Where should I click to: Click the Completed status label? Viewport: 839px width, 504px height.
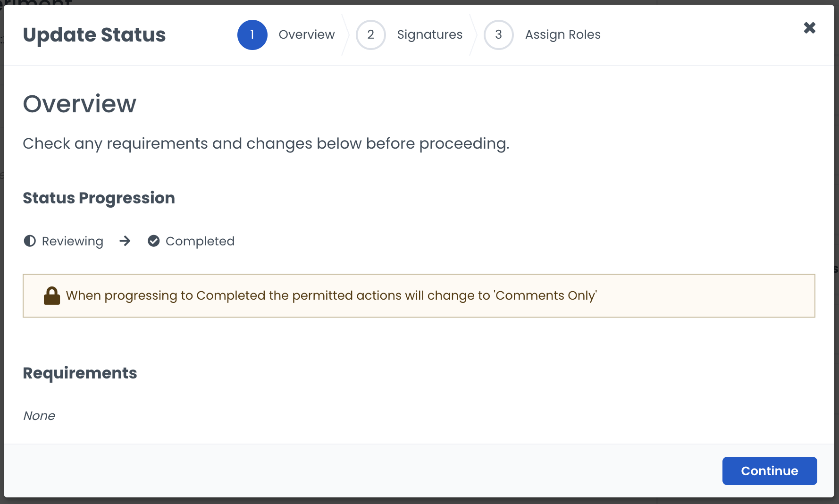point(200,241)
